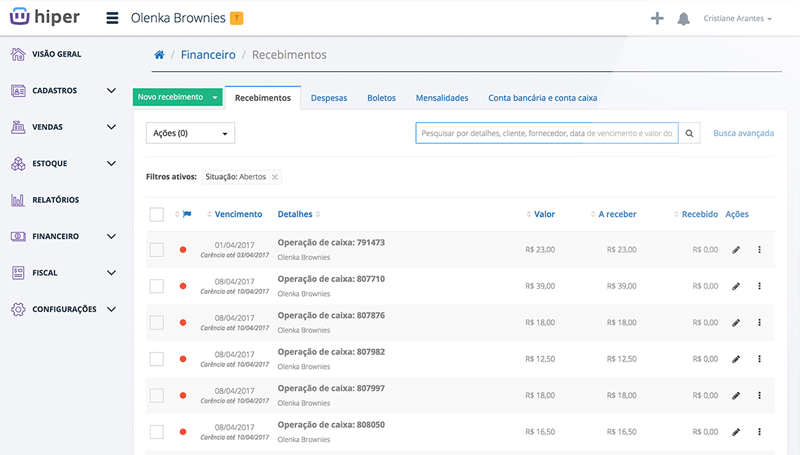Edit the Operação de caixa 791473 row
The width and height of the screenshot is (800, 455).
pyautogui.click(x=736, y=250)
